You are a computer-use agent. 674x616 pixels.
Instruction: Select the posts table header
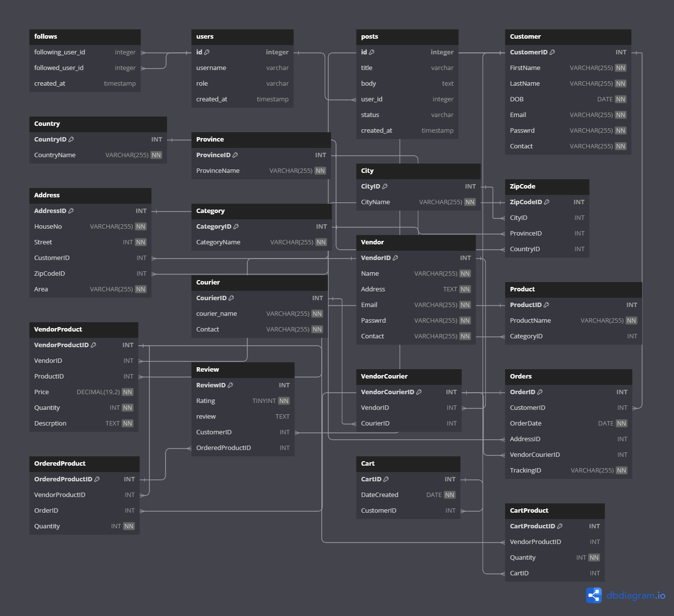pos(407,37)
